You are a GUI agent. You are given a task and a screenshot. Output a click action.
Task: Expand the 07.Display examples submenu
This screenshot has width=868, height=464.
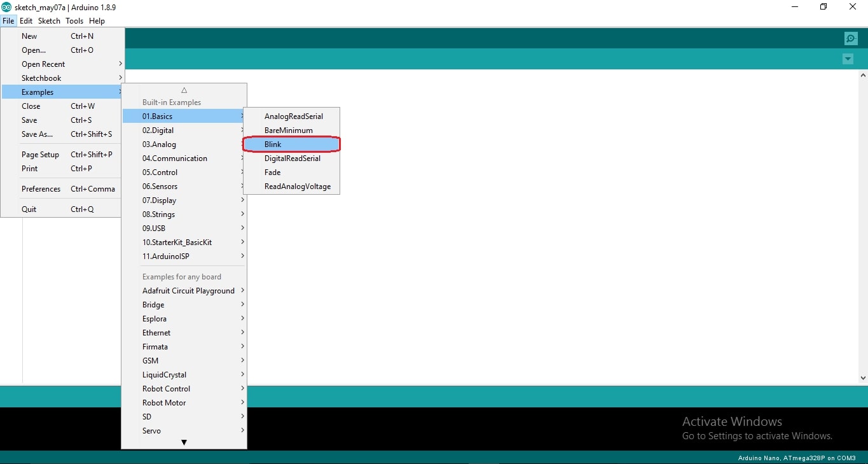[x=184, y=200]
